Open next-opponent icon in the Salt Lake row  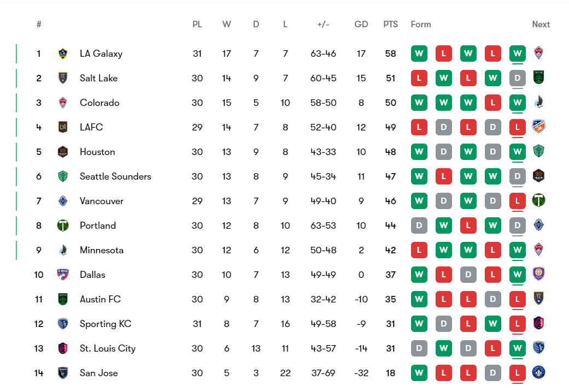539,78
